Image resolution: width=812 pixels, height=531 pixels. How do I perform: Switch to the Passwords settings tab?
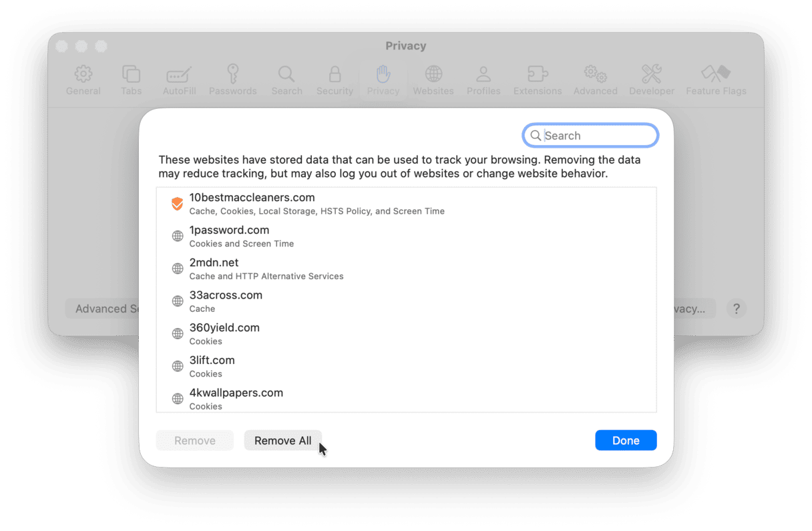click(232, 80)
